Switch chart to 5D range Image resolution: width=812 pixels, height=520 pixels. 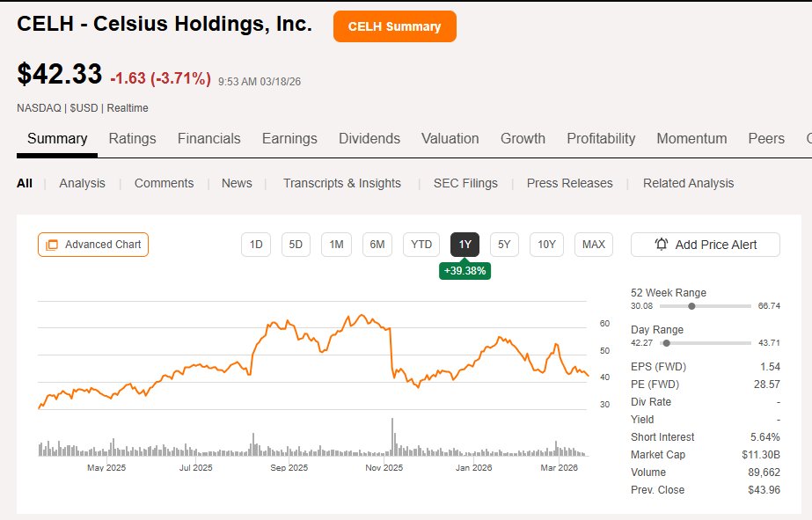click(x=296, y=245)
